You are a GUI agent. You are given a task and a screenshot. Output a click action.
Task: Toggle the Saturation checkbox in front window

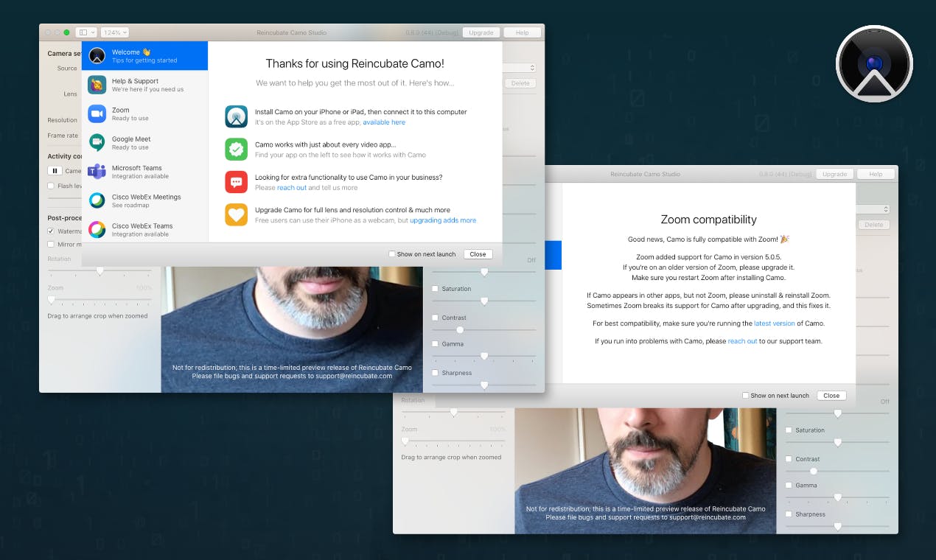[435, 288]
